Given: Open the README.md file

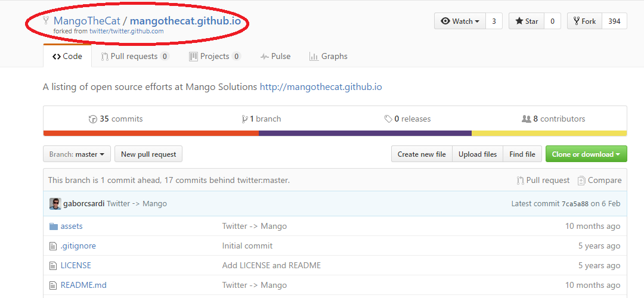Looking at the screenshot, I should pos(83,285).
